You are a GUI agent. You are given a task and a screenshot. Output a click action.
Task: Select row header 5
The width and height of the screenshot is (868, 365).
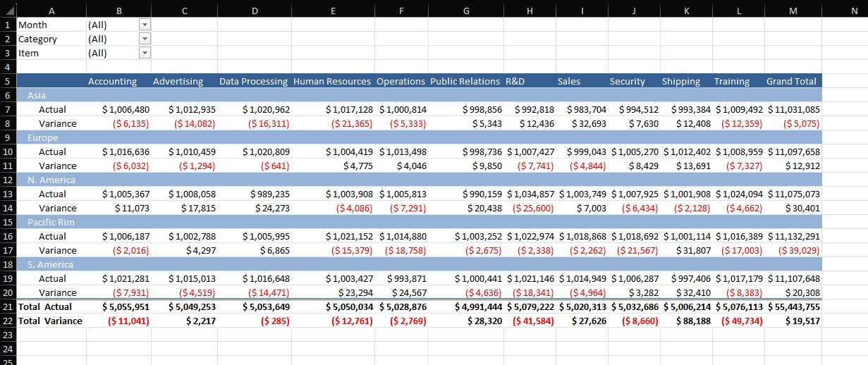[x=8, y=81]
